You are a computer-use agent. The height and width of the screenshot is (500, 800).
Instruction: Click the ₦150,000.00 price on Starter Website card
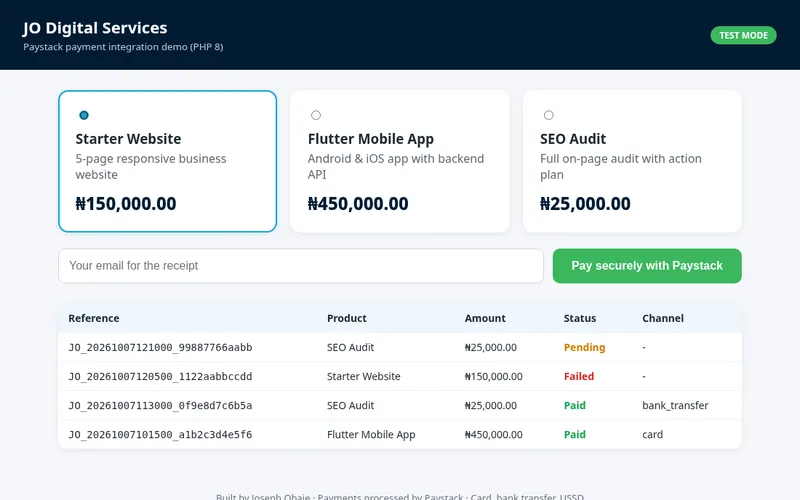click(x=126, y=204)
